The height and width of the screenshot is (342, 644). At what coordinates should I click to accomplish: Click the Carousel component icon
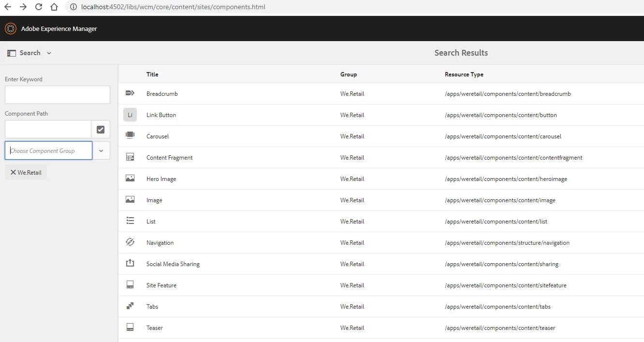pos(130,136)
